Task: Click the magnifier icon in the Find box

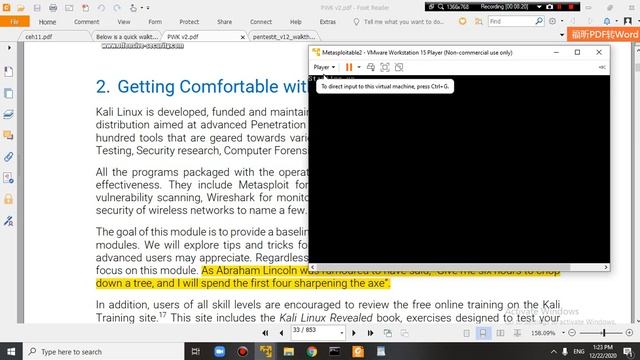Action: [x=539, y=21]
